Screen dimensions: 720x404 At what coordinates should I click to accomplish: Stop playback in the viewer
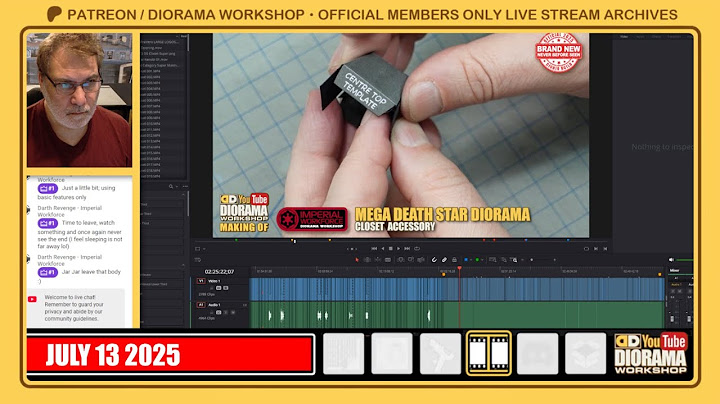coord(391,248)
